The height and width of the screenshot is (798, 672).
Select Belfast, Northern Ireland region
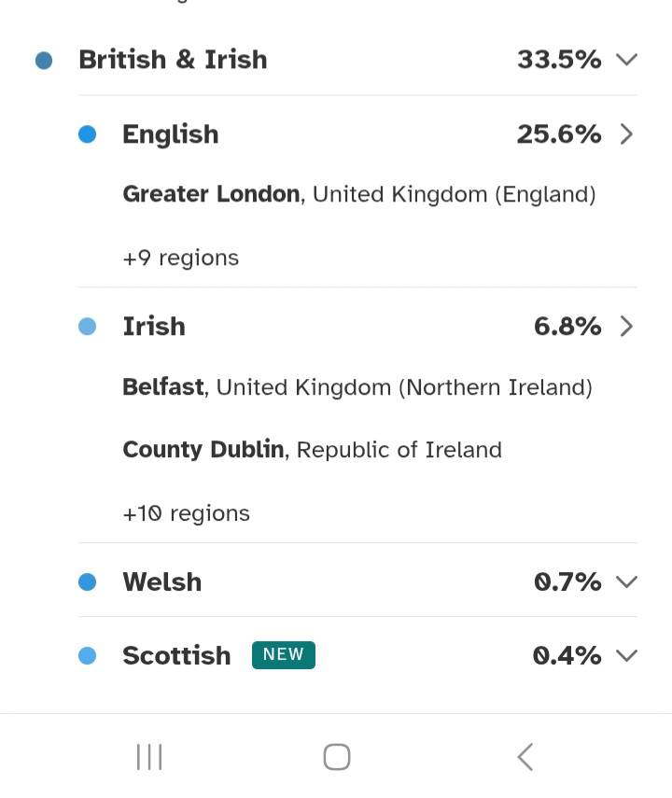[x=357, y=387]
